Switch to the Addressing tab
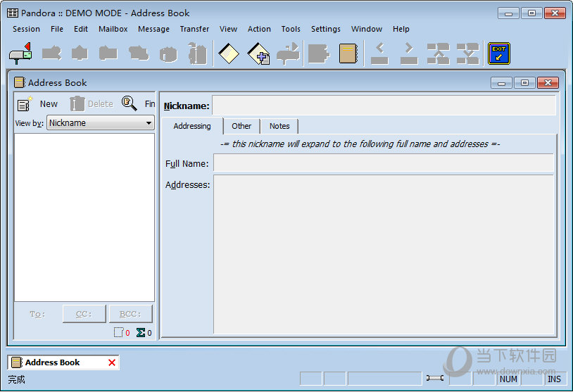This screenshot has width=573, height=392. (192, 126)
